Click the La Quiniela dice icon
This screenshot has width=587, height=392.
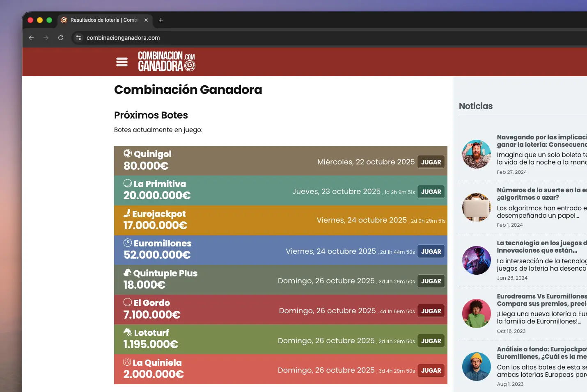(x=127, y=362)
